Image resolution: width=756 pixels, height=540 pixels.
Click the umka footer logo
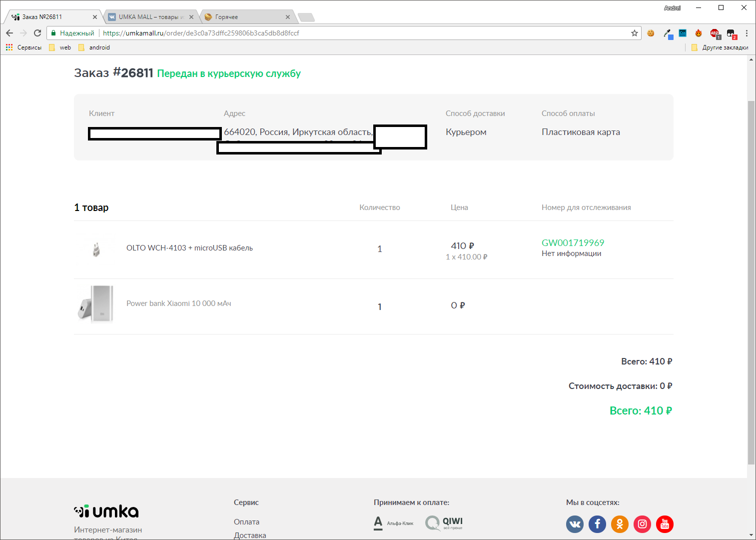click(106, 511)
